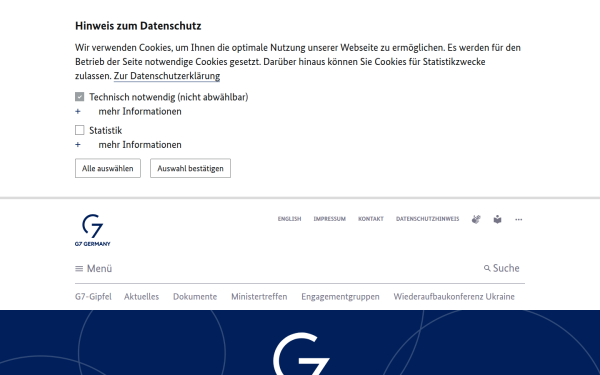Open the Zur Datenschutzerklärung link

point(167,76)
